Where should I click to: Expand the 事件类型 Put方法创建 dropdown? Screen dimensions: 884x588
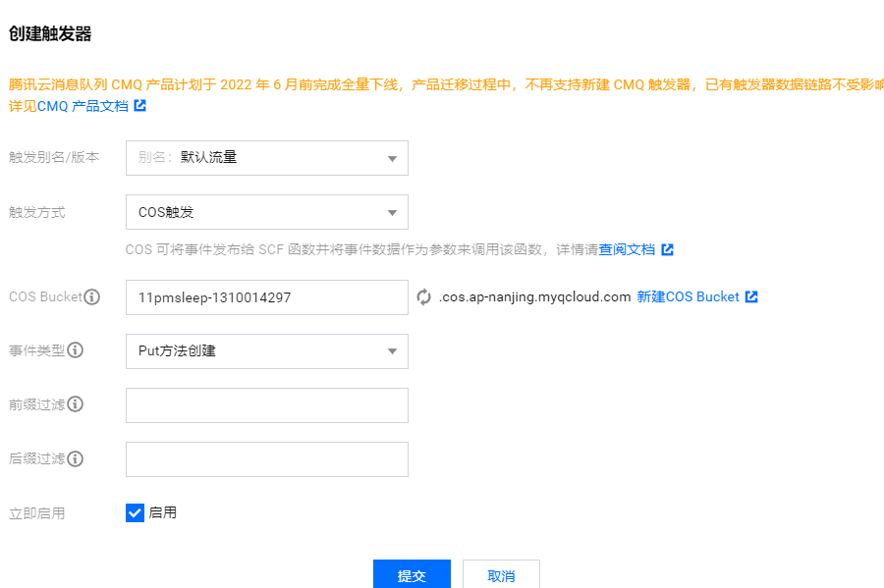[266, 351]
